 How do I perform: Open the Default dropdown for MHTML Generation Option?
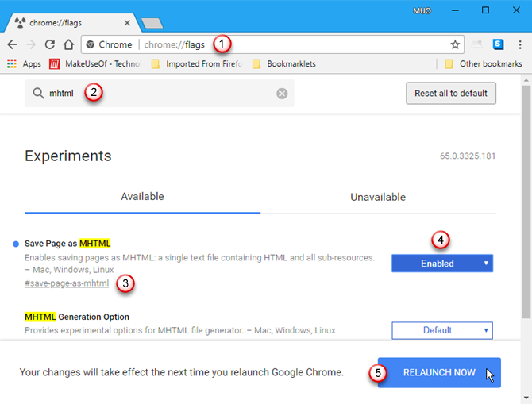[441, 330]
